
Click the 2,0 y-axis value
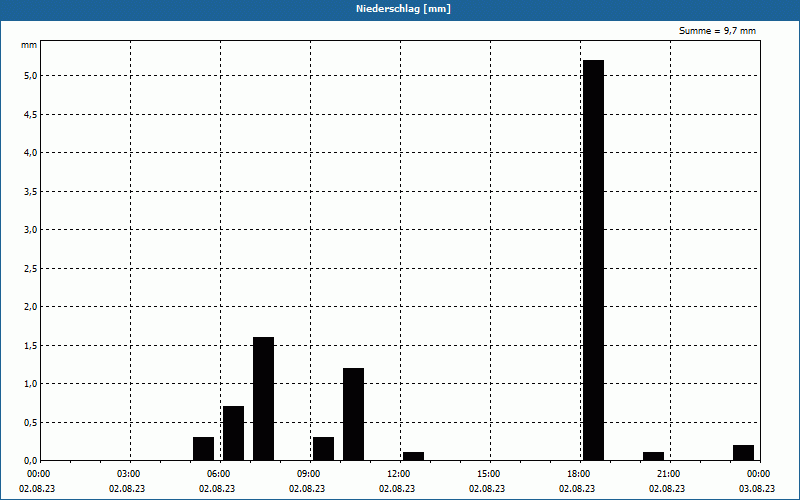pos(30,307)
